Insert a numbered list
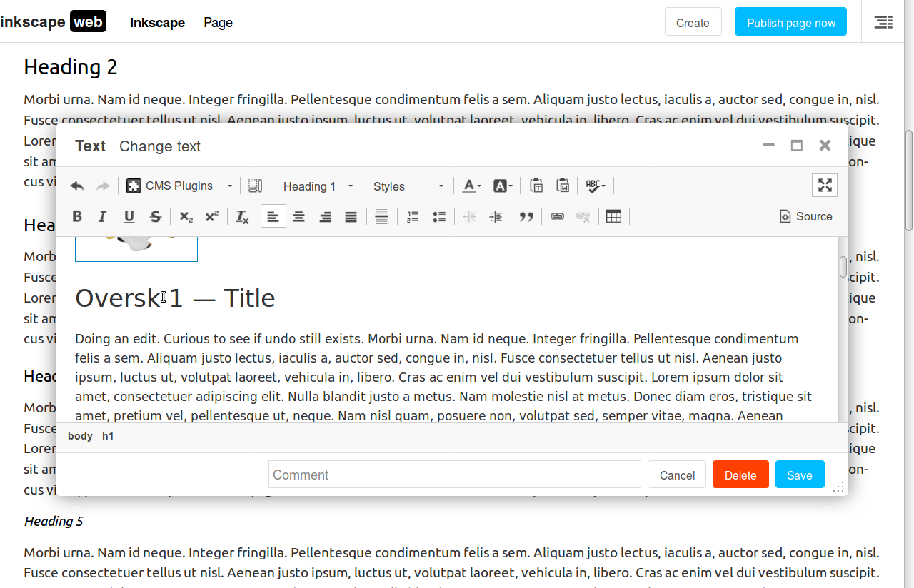The image size is (914, 588). 412,217
